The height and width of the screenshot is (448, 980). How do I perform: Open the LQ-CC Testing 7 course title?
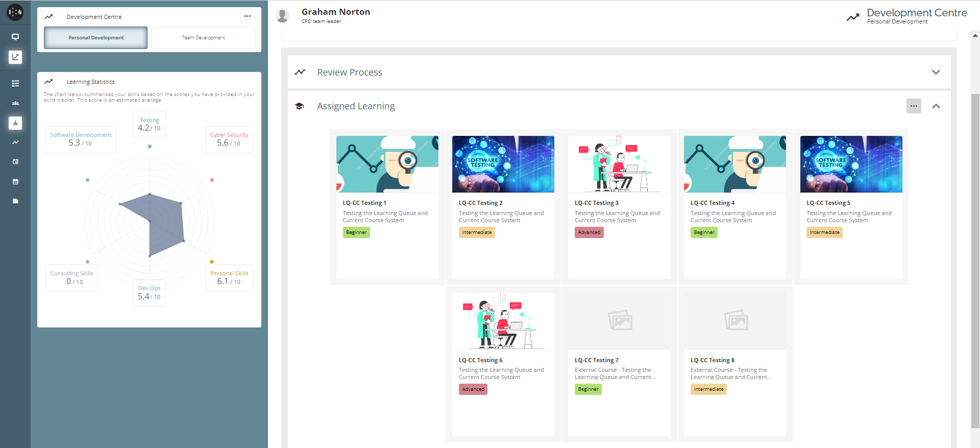coord(596,360)
